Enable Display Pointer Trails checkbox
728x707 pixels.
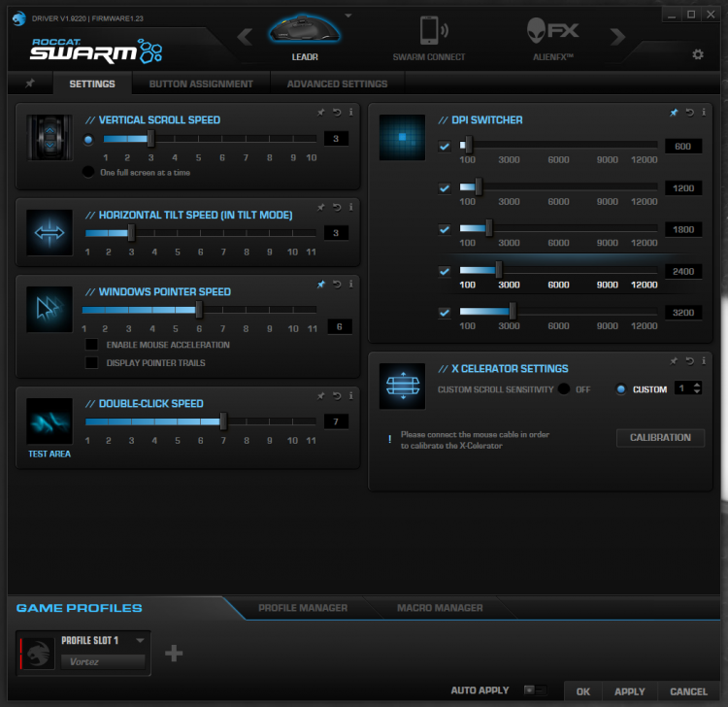pyautogui.click(x=91, y=363)
